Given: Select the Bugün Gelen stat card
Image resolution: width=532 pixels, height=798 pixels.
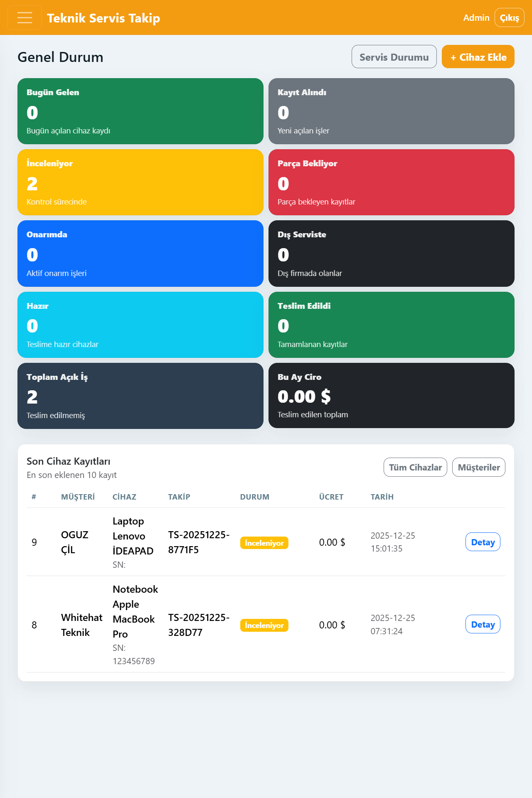Looking at the screenshot, I should click(x=140, y=111).
